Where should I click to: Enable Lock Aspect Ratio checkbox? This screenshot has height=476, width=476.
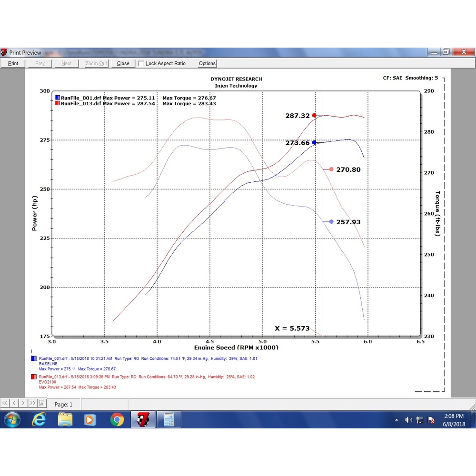[x=141, y=63]
